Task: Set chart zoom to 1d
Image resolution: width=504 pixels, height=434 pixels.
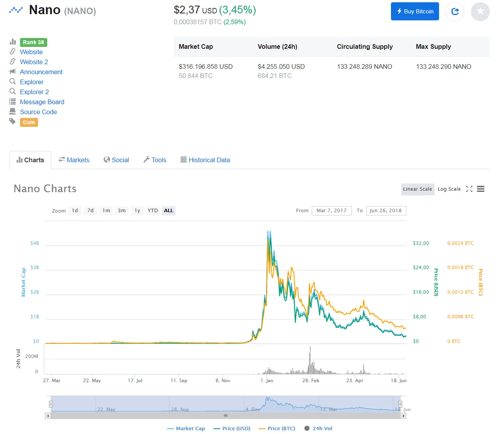Action: pos(75,211)
